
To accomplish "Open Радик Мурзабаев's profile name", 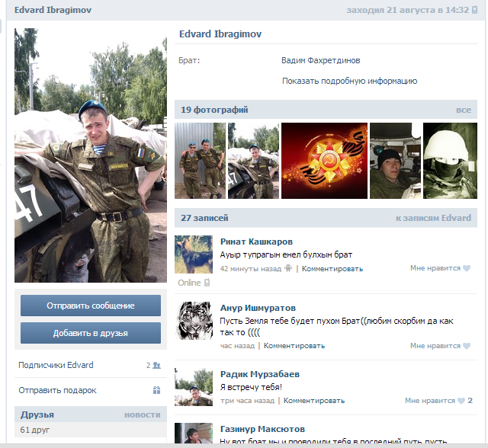I will click(260, 374).
